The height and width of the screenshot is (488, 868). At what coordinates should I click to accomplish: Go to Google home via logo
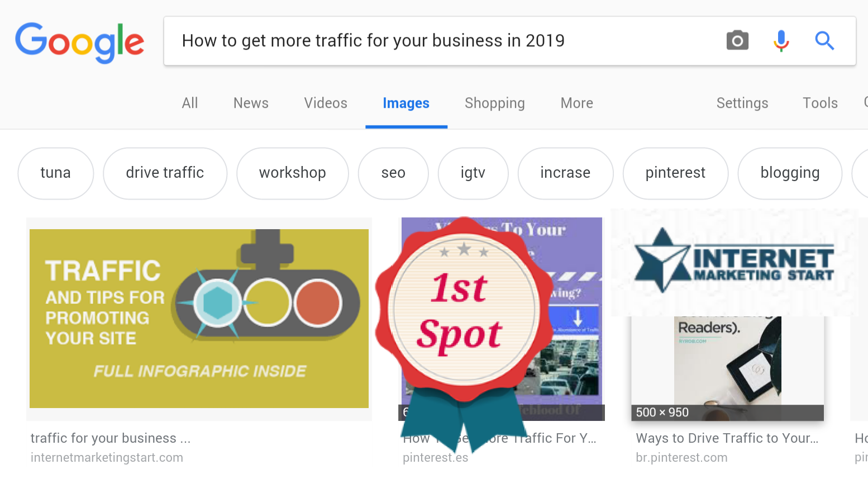tap(80, 42)
